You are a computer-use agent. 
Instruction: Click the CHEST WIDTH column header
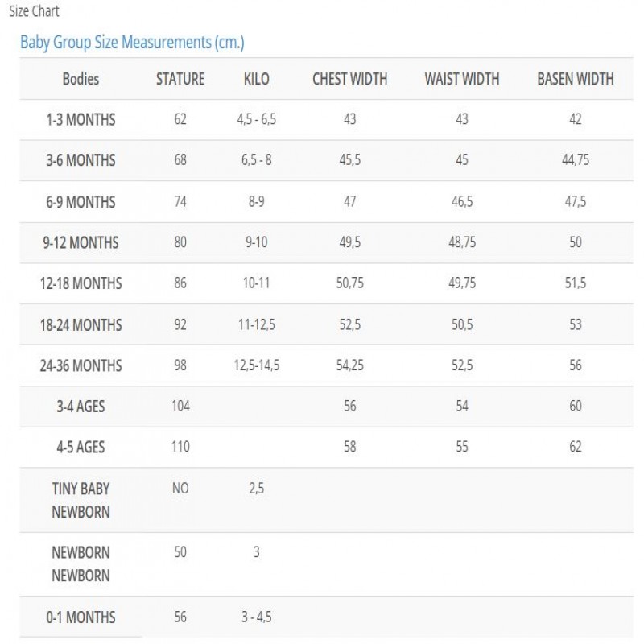click(x=349, y=79)
